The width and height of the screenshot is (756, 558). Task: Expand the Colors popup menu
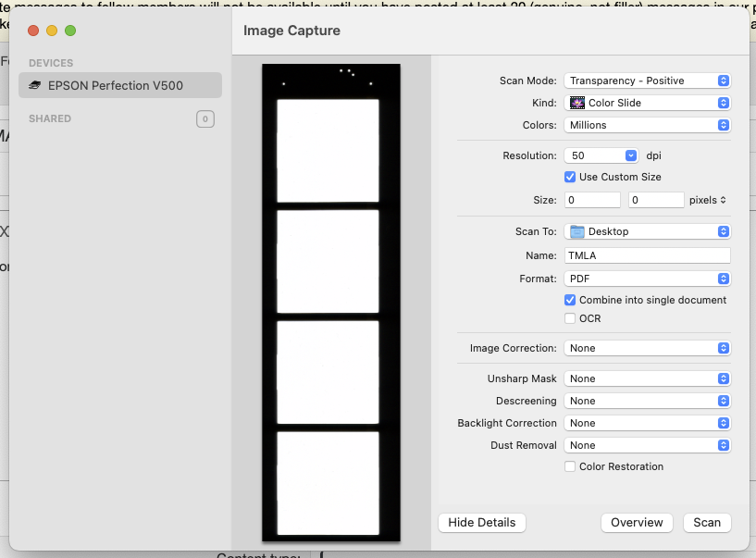tap(647, 125)
